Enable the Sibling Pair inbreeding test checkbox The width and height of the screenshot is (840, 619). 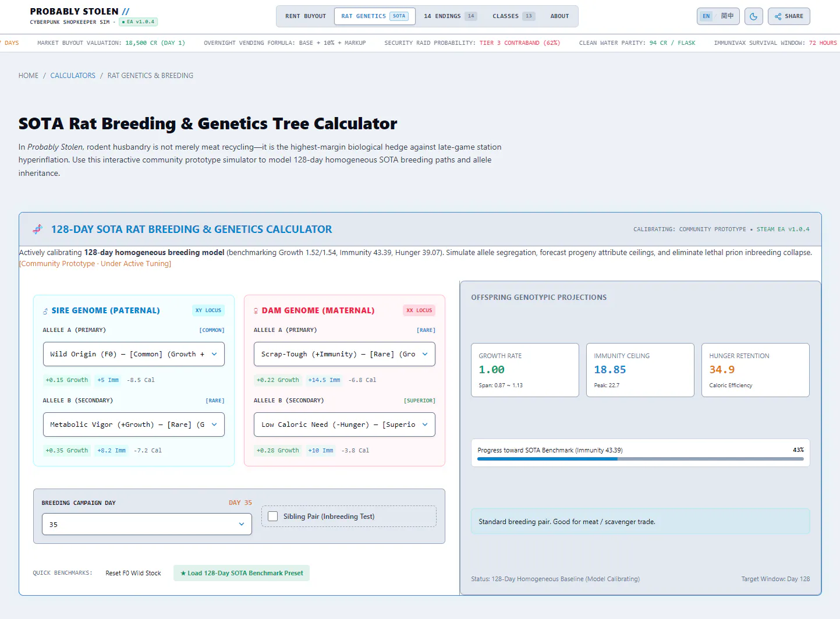pyautogui.click(x=272, y=517)
